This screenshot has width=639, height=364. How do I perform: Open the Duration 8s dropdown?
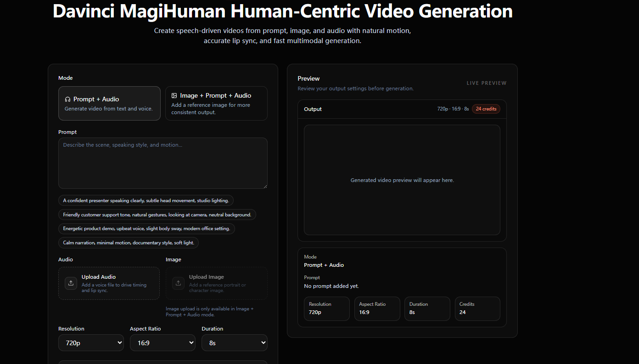[234, 342]
